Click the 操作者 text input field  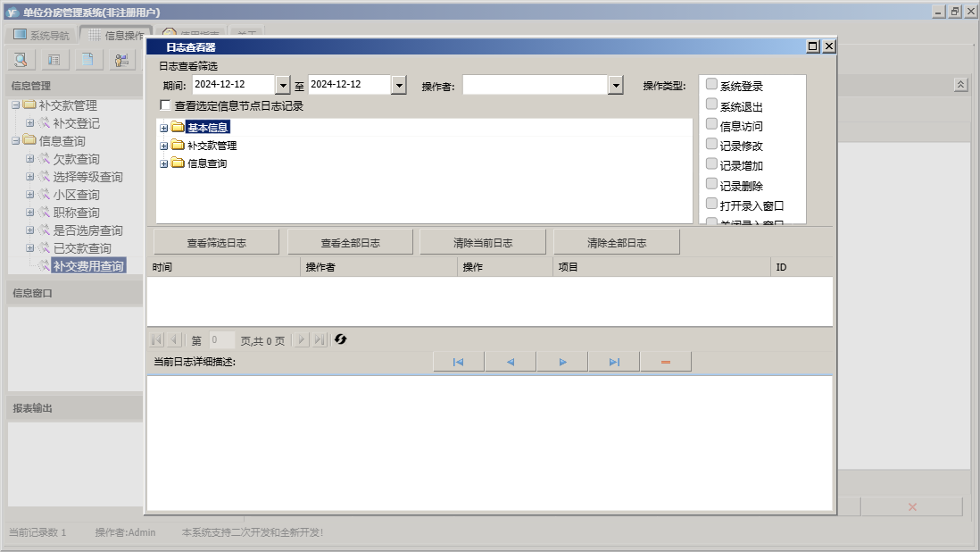click(536, 85)
